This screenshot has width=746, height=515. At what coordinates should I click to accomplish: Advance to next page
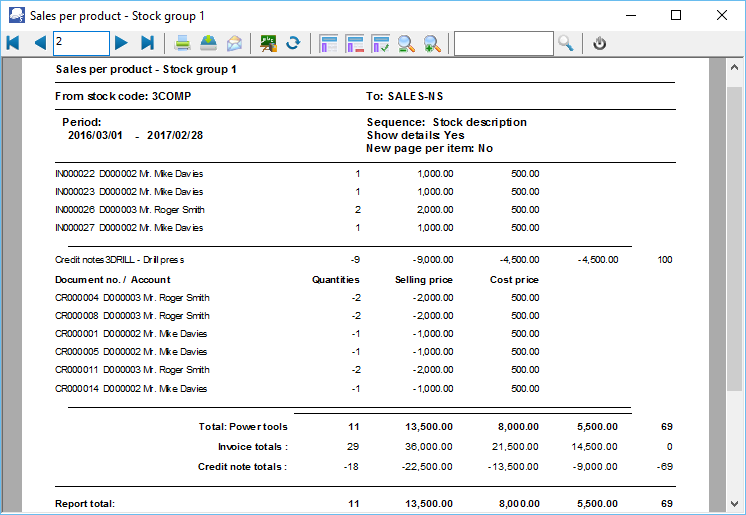(121, 43)
